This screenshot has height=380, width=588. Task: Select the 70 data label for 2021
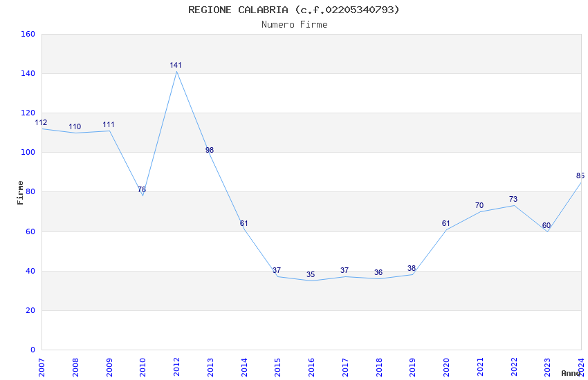479,205
